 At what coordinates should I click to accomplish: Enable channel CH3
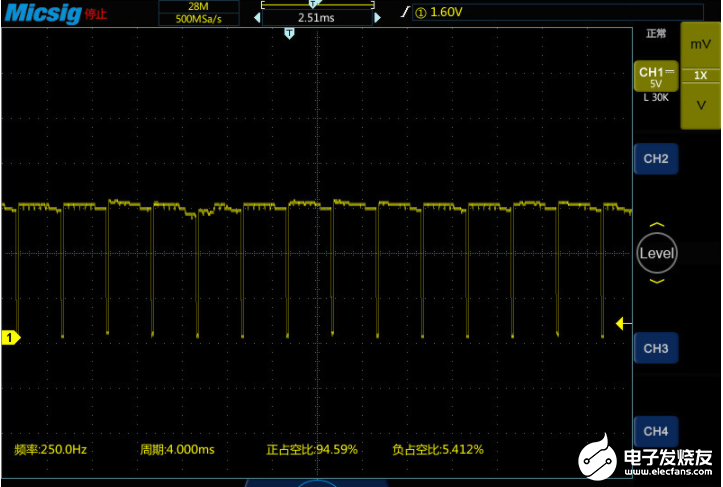click(656, 348)
